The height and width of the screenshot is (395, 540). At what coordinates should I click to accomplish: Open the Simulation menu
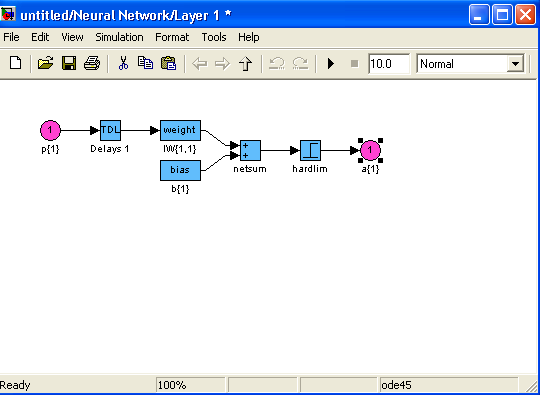pyautogui.click(x=119, y=37)
